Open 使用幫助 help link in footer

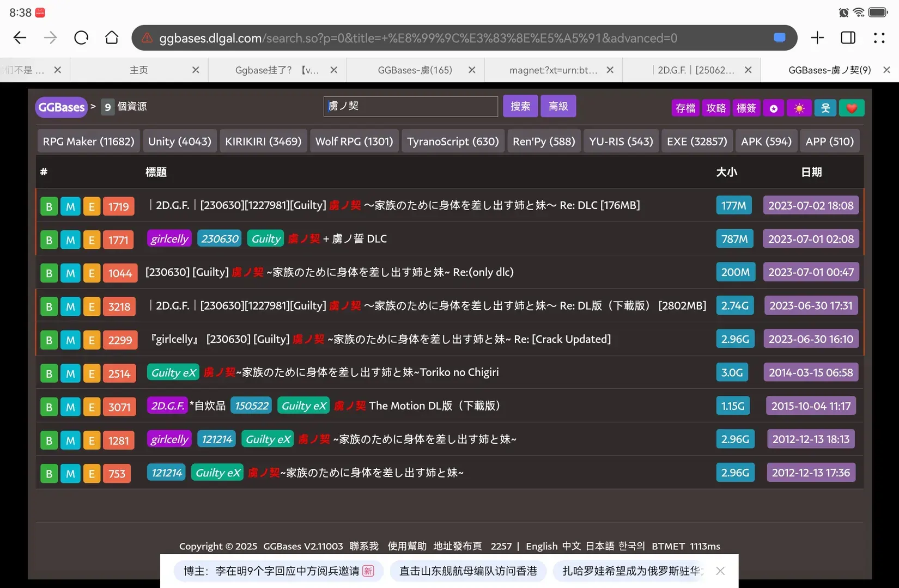click(x=407, y=546)
